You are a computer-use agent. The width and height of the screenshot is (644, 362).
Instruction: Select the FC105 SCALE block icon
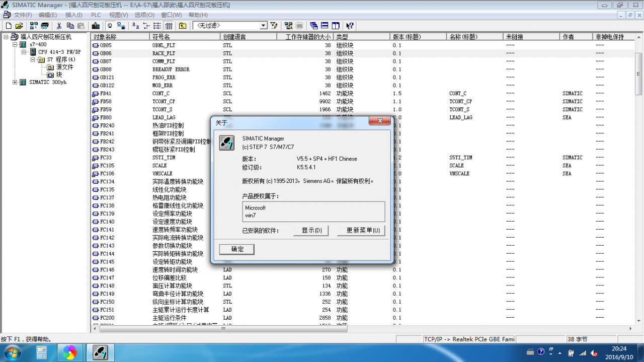coord(96,166)
